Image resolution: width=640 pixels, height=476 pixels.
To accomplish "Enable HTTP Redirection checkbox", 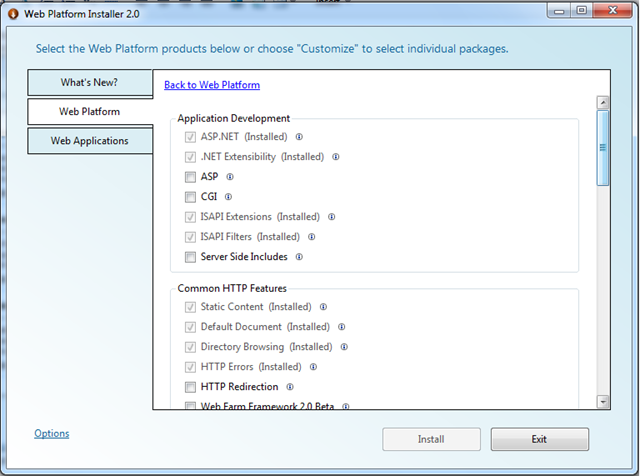I will pos(190,387).
